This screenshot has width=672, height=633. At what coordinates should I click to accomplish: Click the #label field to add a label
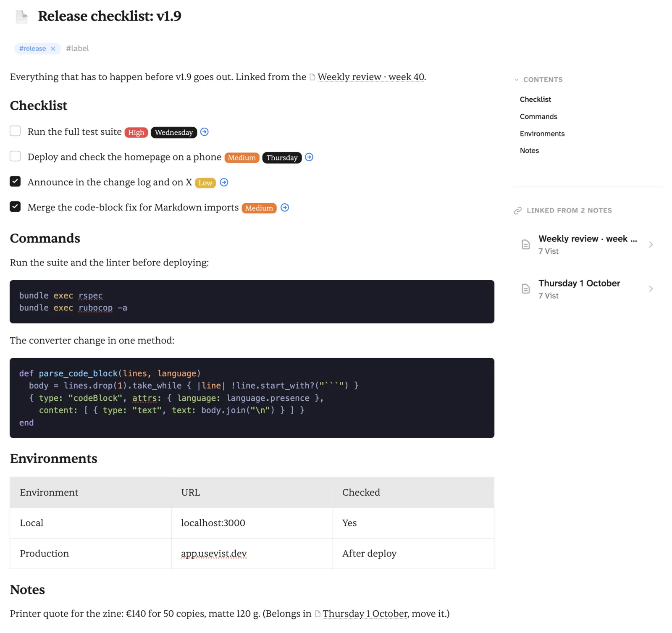(78, 49)
